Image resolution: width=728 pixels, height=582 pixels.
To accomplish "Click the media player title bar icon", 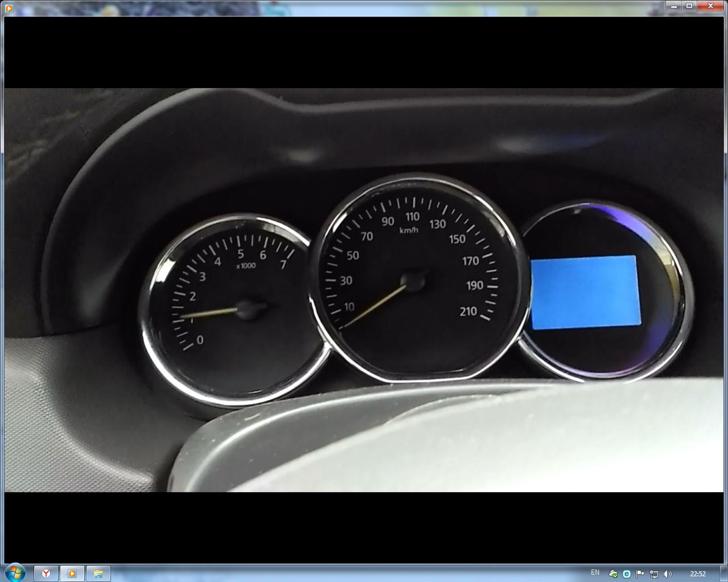I will click(9, 9).
